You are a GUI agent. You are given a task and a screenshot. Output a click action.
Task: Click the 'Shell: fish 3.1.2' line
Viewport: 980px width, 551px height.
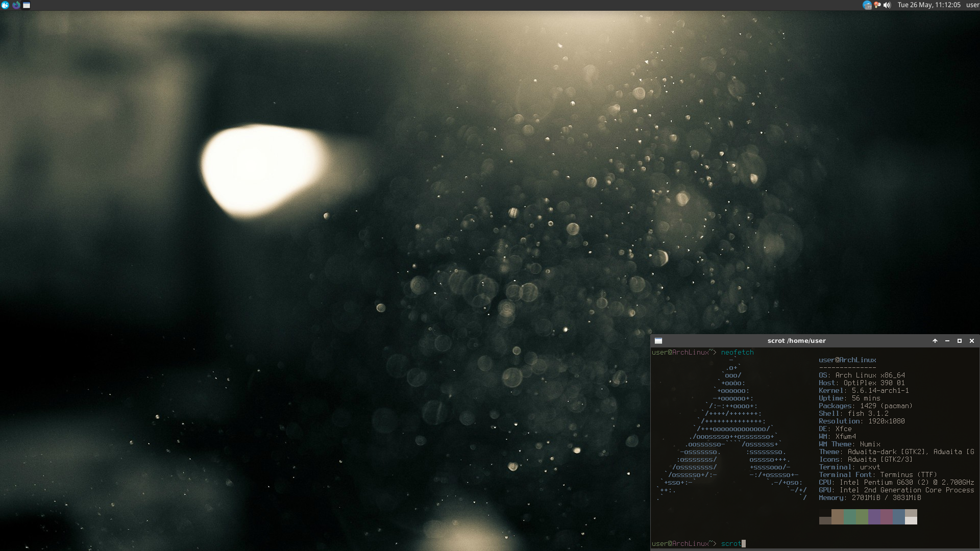coord(853,414)
